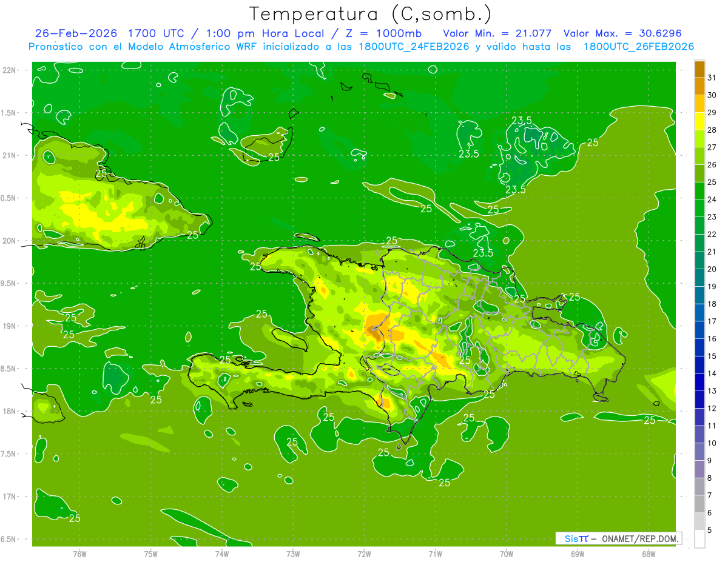
Task: Click the "9.5N" latitude axis label
Action: (9, 283)
